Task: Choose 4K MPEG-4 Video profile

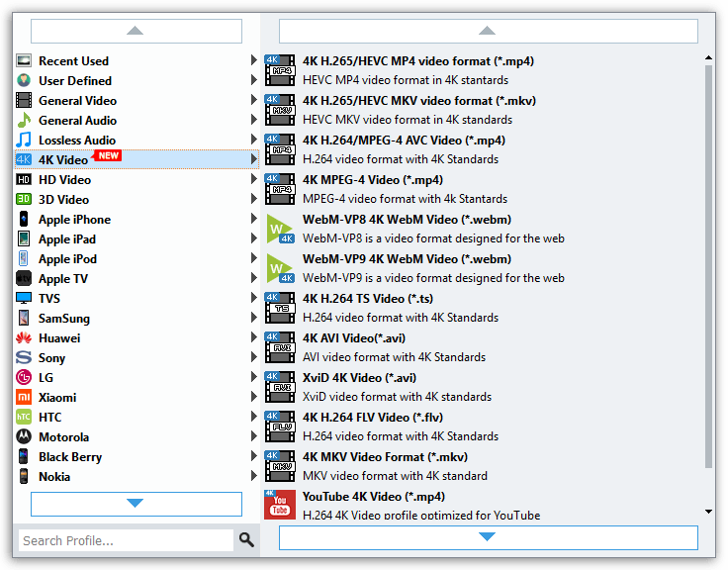Action: 483,189
